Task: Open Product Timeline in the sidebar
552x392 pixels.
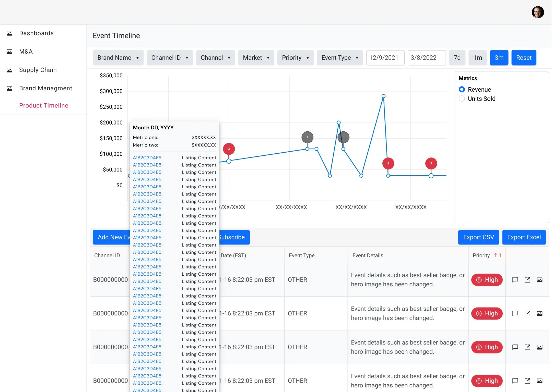Action: coord(44,105)
